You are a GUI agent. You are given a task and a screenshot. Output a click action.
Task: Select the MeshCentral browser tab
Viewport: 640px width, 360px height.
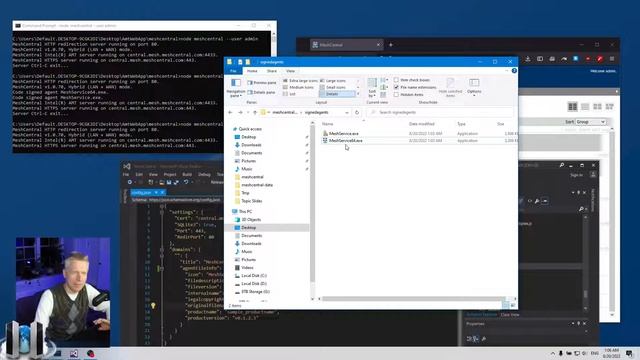coord(346,45)
